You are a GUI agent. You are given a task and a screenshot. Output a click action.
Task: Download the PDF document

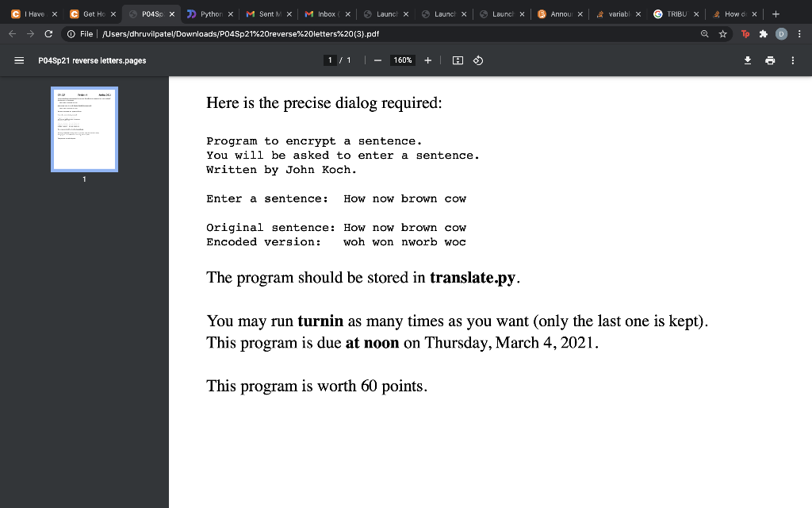tap(746, 60)
